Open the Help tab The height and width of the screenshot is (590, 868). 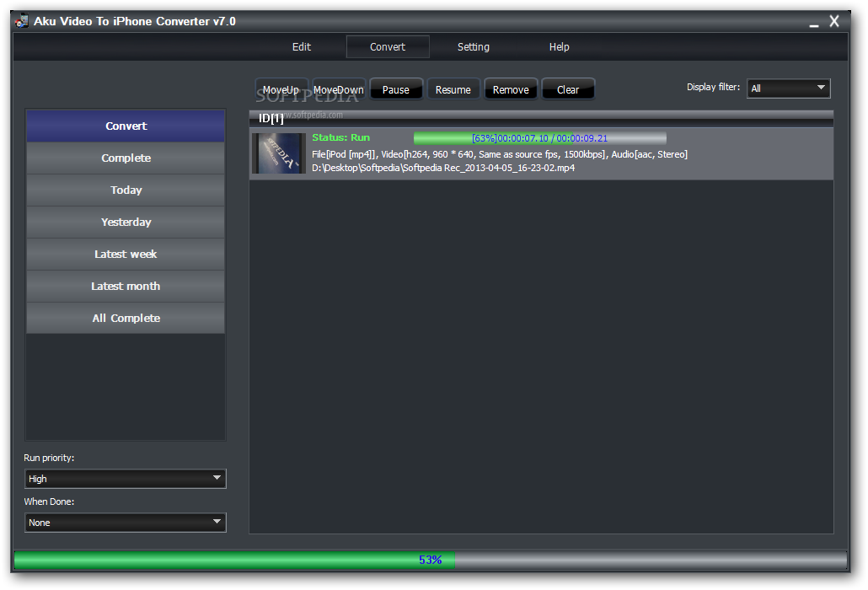click(x=559, y=47)
